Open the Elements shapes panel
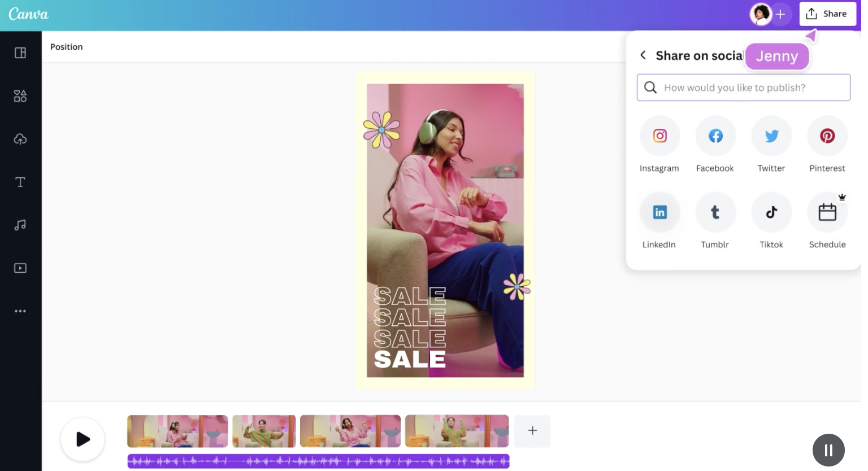Screen dimensions: 868x471 pos(20,96)
